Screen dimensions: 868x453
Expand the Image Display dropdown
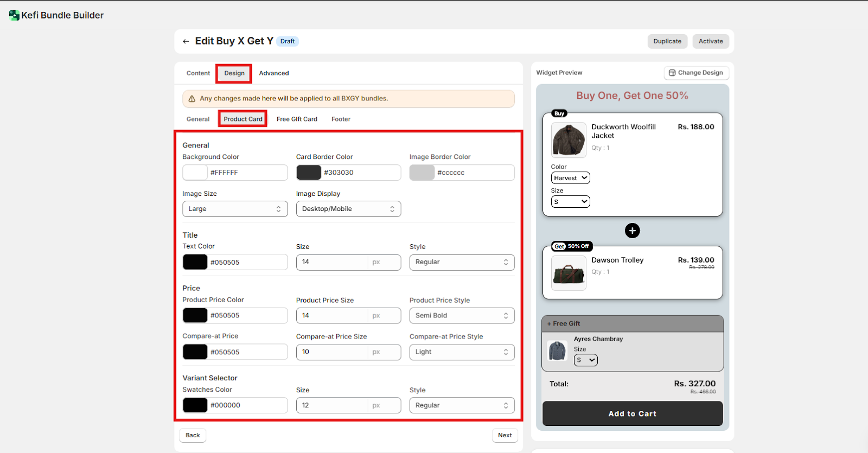[348, 209]
